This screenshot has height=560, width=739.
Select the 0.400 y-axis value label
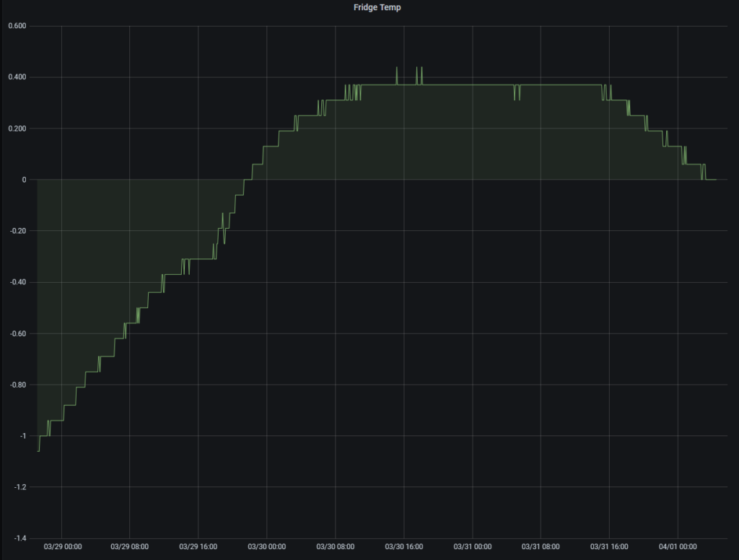(x=17, y=78)
